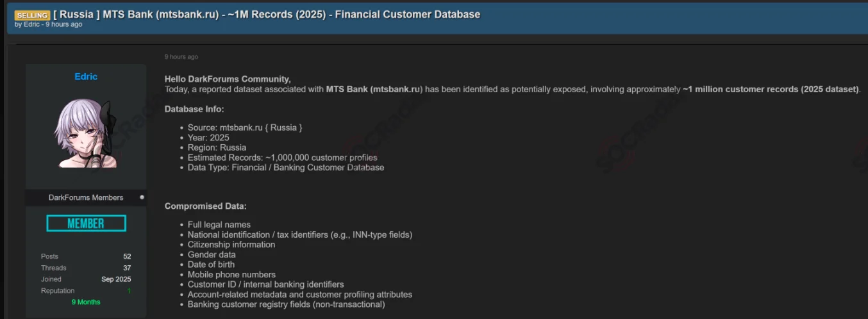This screenshot has height=319, width=868.
Task: Click the yellow SELLING thread tag
Action: click(32, 15)
